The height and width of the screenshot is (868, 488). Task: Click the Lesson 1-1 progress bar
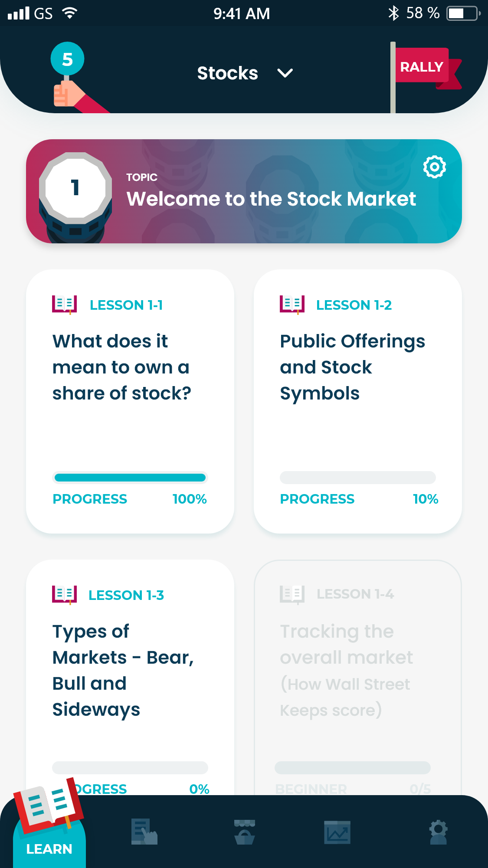click(x=130, y=478)
